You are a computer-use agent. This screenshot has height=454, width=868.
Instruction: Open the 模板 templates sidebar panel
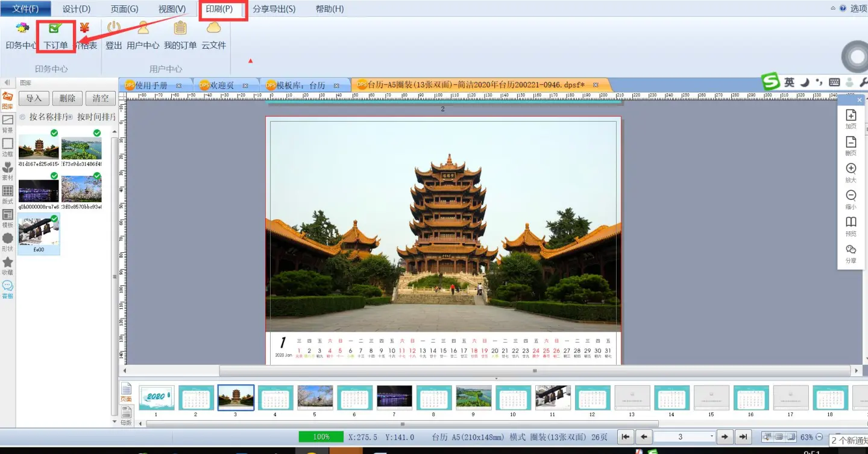[x=8, y=218]
